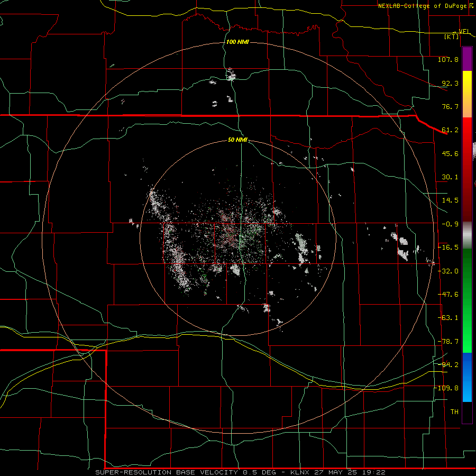This screenshot has width=476, height=476.
Task: Click the 92.3 legend value
Action: pyautogui.click(x=450, y=83)
